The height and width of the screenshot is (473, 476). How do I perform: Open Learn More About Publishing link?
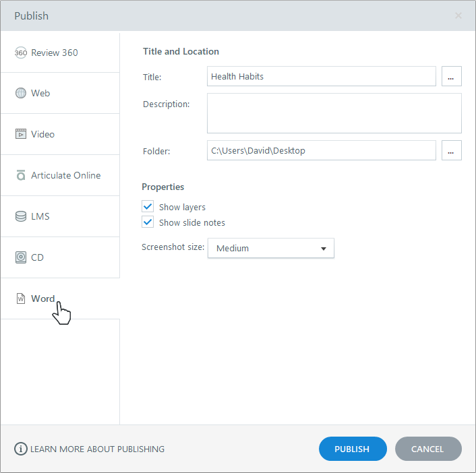click(97, 449)
